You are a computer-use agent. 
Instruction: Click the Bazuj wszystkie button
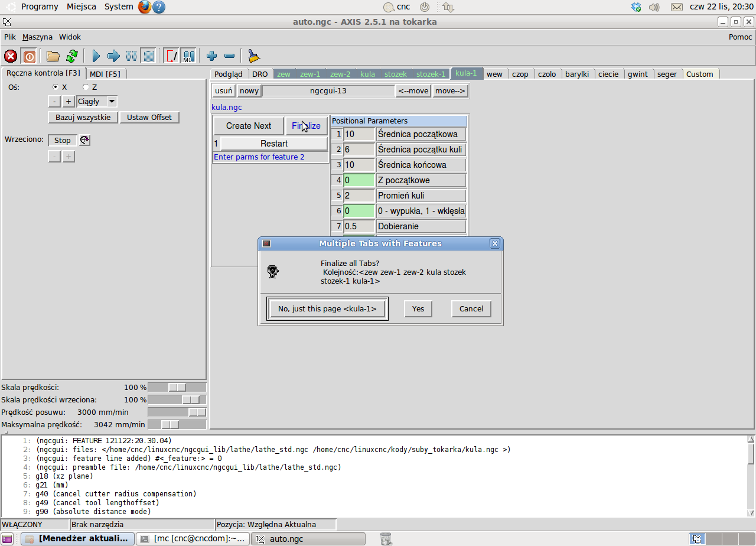pyautogui.click(x=83, y=117)
